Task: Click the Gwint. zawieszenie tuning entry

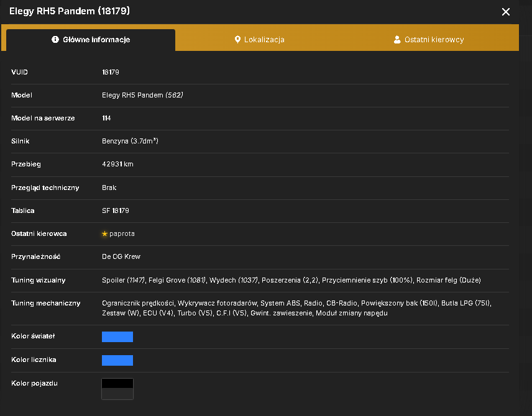Action: 282,314
